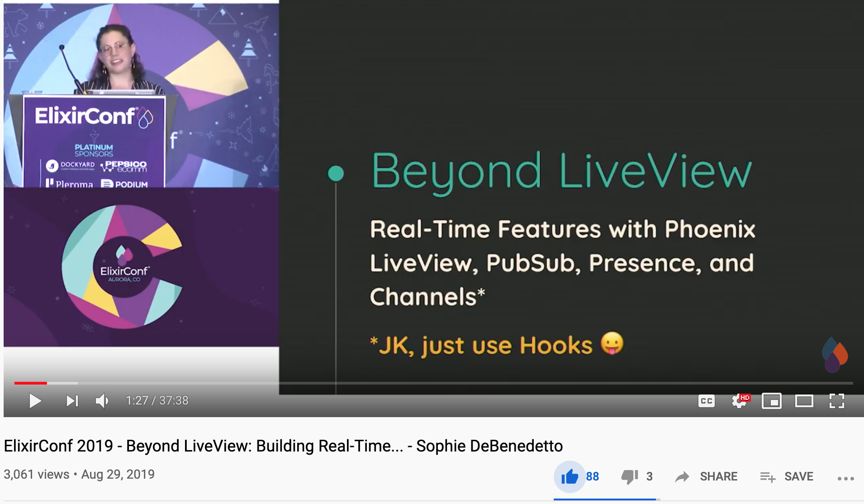
Task: Click the channel watermark logo in video
Action: [835, 355]
